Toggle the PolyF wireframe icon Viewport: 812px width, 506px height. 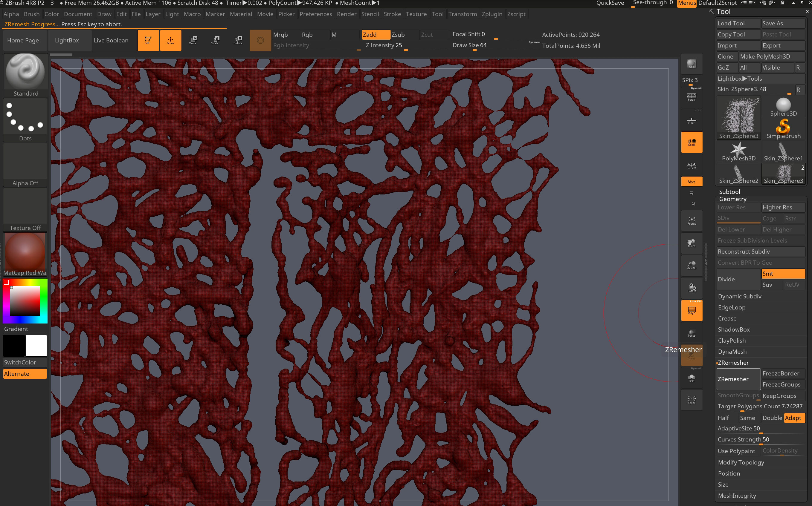point(692,311)
